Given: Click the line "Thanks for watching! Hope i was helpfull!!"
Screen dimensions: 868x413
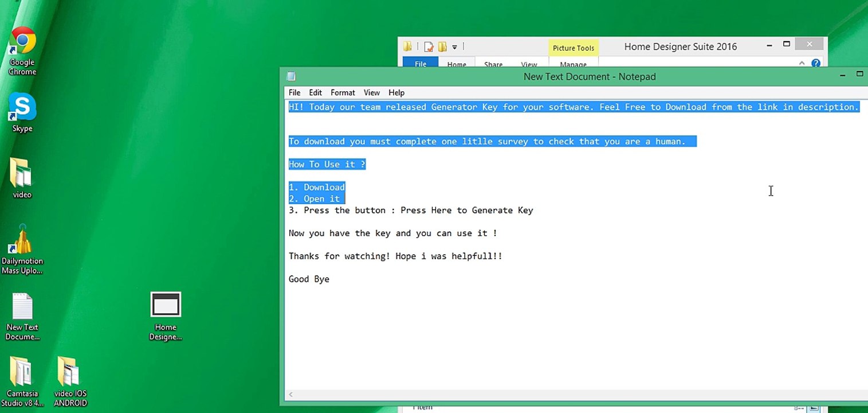Looking at the screenshot, I should click(395, 256).
